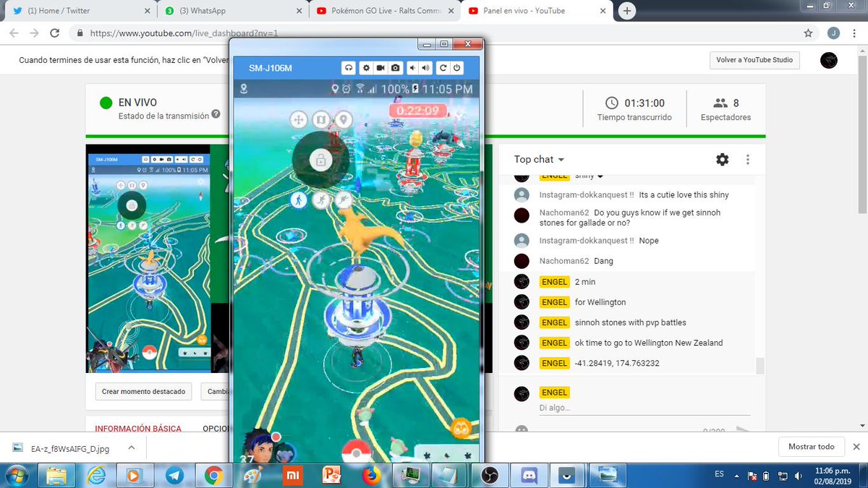Screen dimensions: 868x488
Task: Expand the Top chat dropdown
Action: tap(539, 160)
